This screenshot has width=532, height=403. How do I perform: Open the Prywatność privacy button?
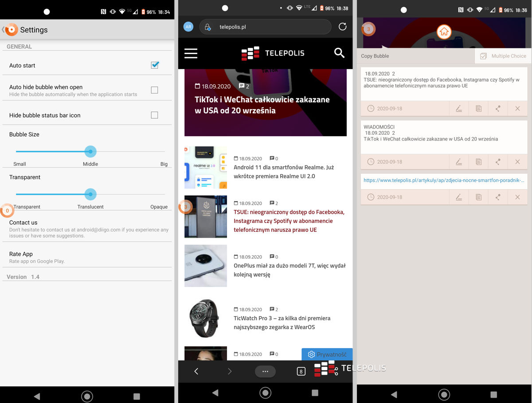(327, 354)
